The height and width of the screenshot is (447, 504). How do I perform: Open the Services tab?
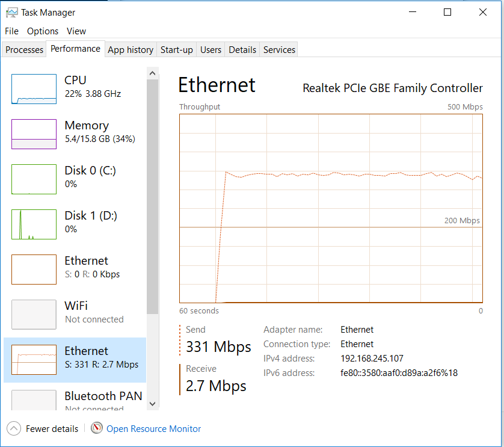coord(278,49)
